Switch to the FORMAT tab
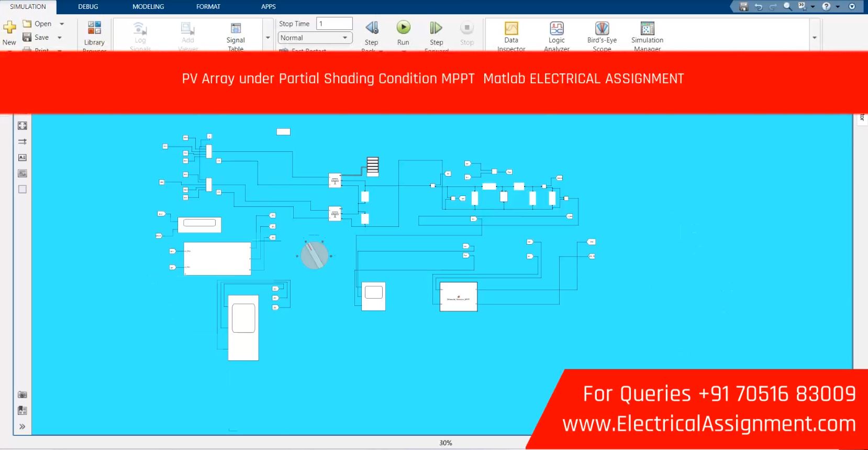868x450 pixels. click(208, 7)
